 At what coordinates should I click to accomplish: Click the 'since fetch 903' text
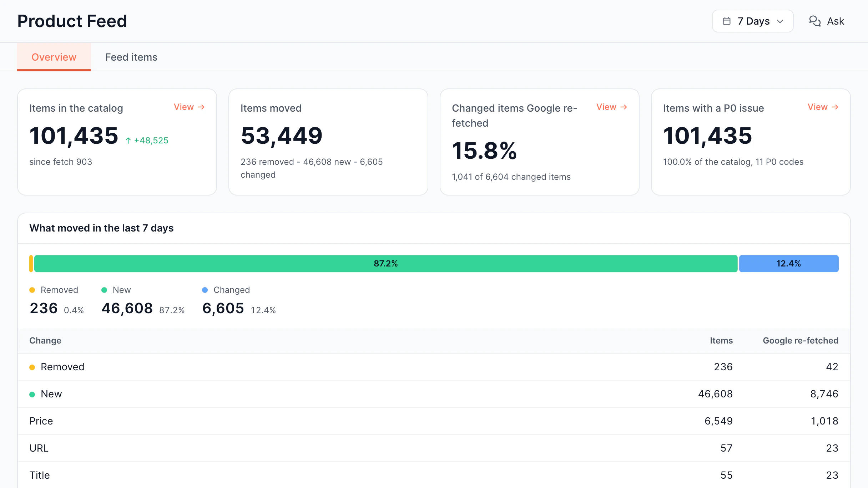click(61, 162)
